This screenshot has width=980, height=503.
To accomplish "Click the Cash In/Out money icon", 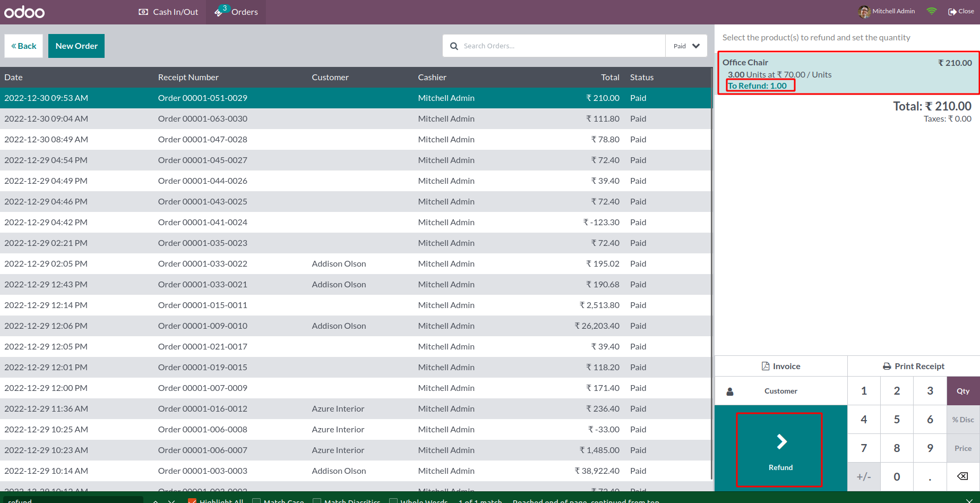I will tap(143, 12).
